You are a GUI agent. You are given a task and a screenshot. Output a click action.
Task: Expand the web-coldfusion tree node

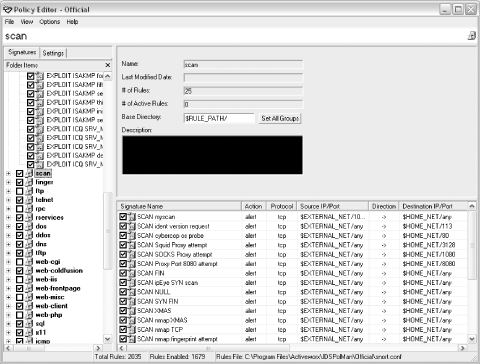(x=8, y=271)
